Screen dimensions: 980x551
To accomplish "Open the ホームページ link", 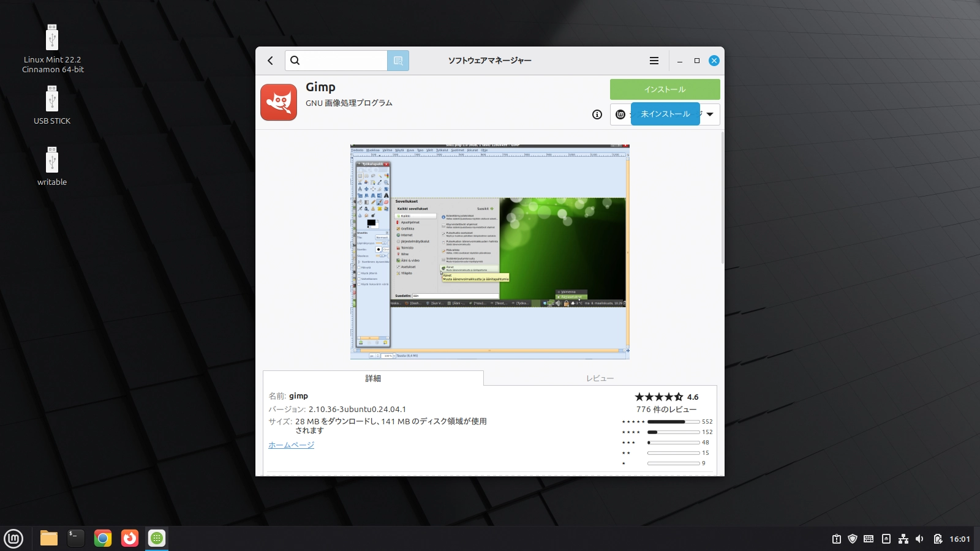I will (x=291, y=445).
